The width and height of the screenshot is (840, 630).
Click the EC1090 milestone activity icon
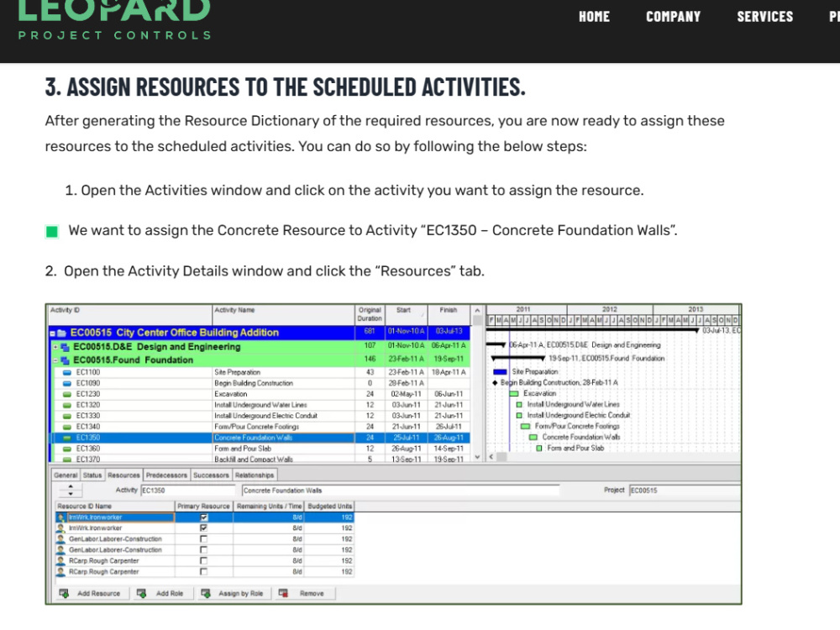[x=67, y=383]
